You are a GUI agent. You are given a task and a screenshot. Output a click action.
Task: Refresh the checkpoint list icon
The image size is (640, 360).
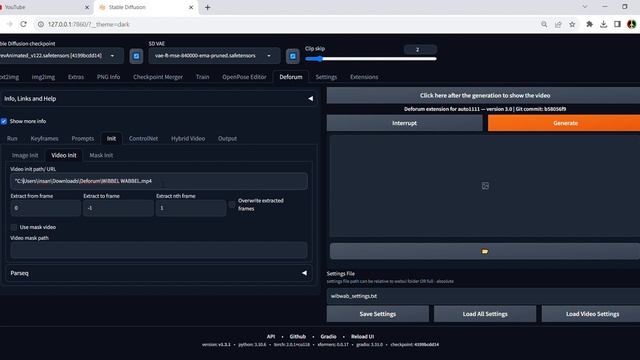(136, 56)
